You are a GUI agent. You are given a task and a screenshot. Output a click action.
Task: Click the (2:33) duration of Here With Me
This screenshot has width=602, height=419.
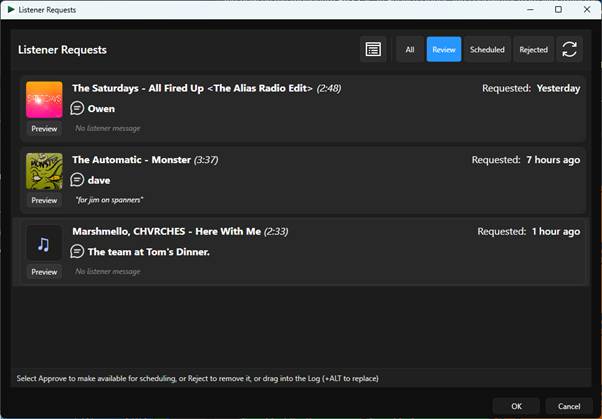tap(276, 232)
